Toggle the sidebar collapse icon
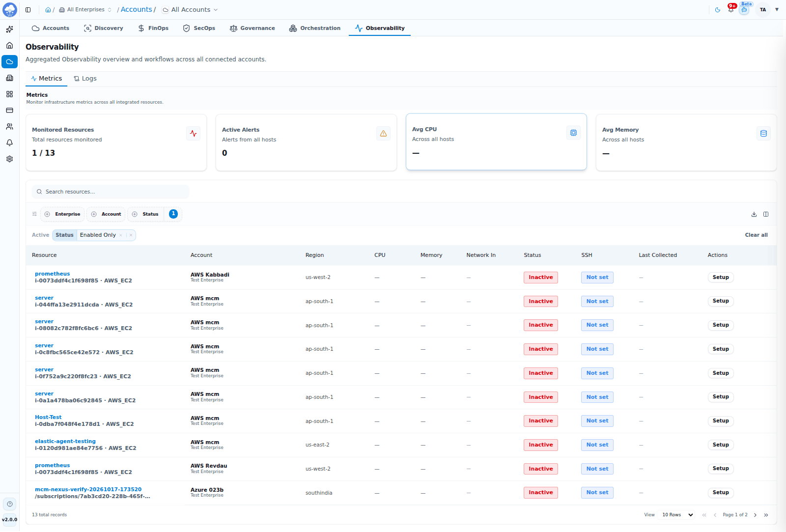786x532 pixels. [x=28, y=10]
